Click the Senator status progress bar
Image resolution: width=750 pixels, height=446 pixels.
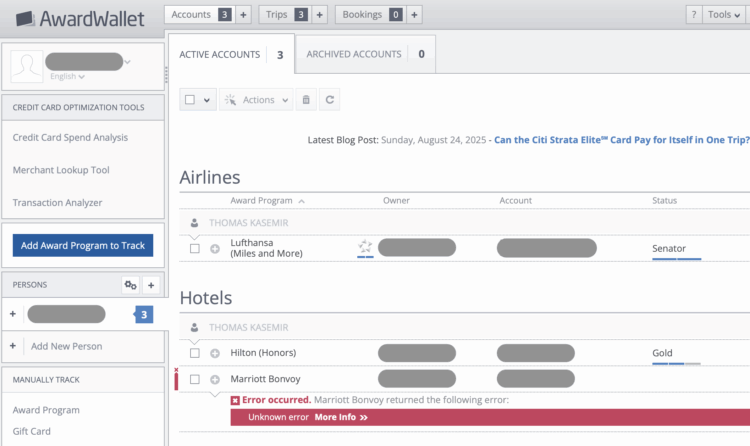click(x=676, y=259)
